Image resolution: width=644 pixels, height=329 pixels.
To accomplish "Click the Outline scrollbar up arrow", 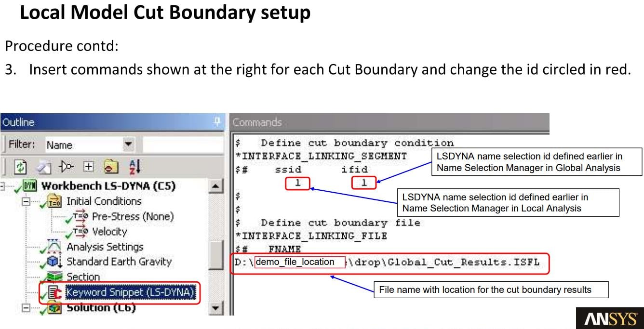I will (x=217, y=186).
